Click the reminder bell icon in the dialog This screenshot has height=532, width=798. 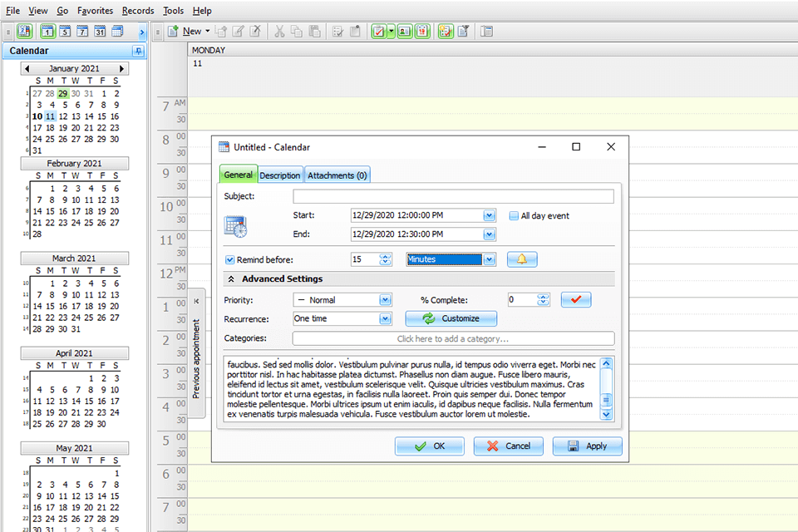tap(521, 259)
